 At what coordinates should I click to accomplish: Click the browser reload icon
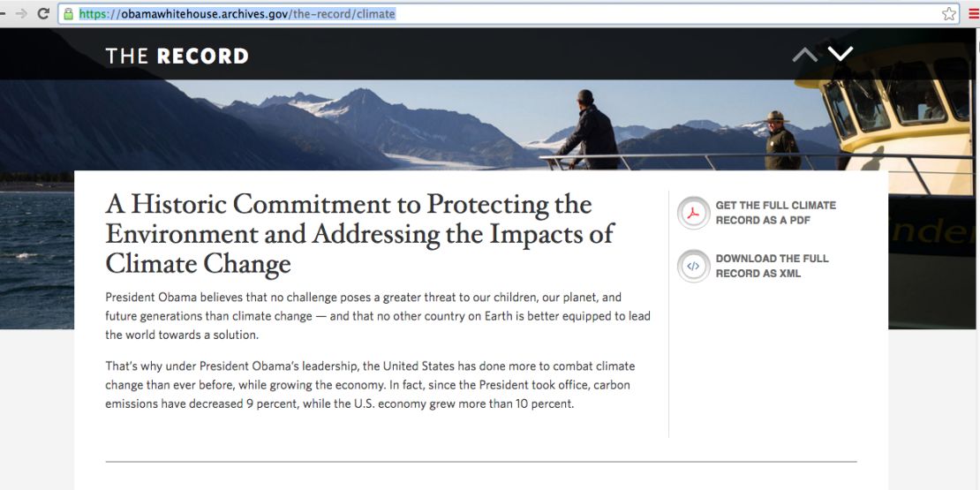click(43, 14)
